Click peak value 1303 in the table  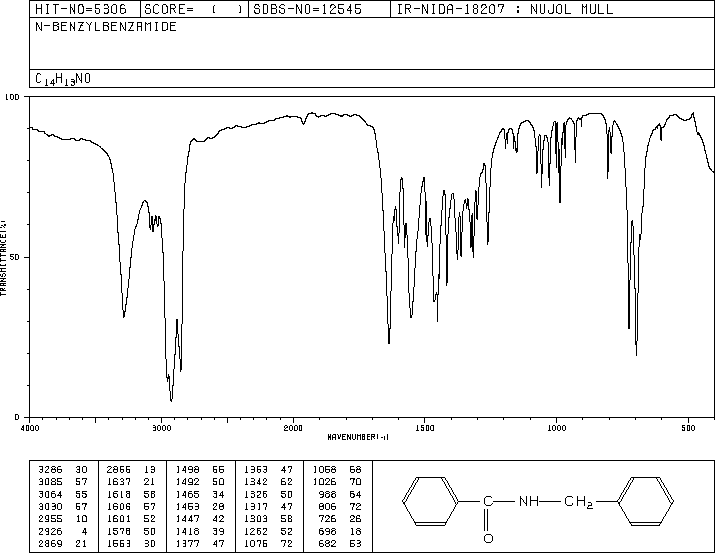pos(256,519)
